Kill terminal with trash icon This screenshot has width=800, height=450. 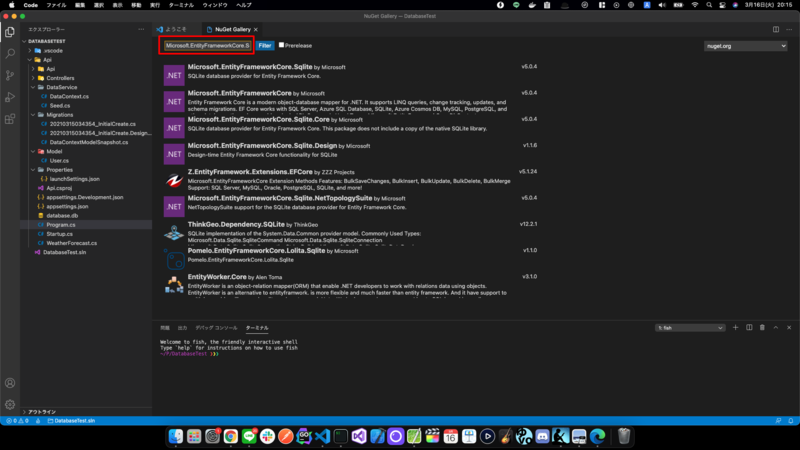[762, 328]
